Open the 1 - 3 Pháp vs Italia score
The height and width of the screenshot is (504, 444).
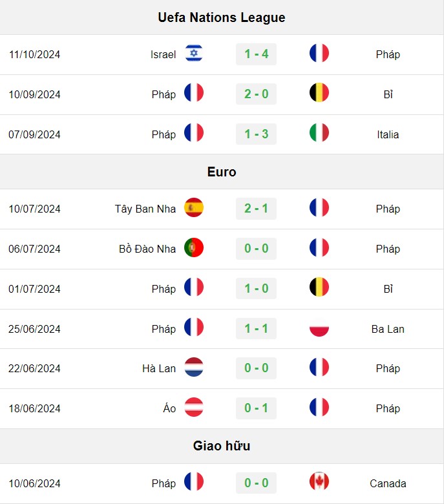coord(256,134)
